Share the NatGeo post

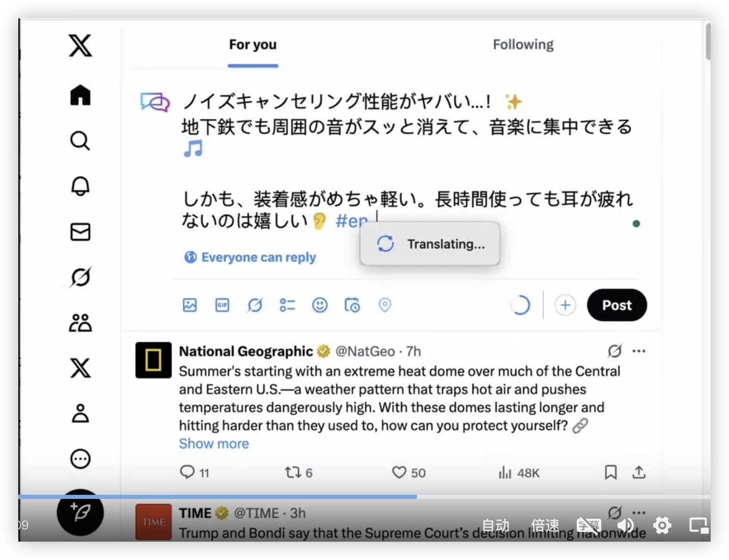[x=639, y=472]
